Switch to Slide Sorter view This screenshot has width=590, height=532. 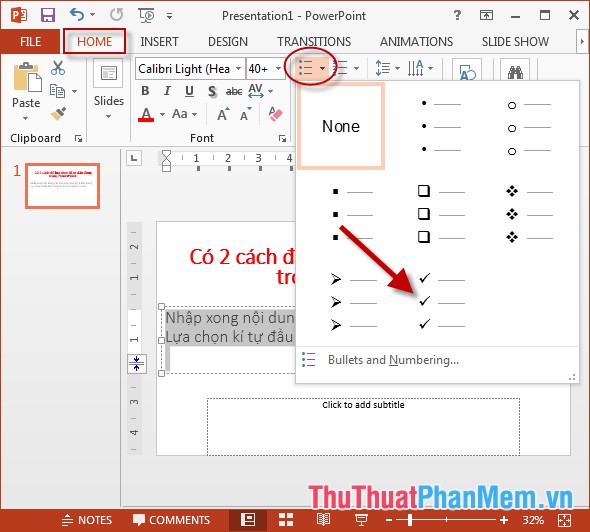click(286, 520)
